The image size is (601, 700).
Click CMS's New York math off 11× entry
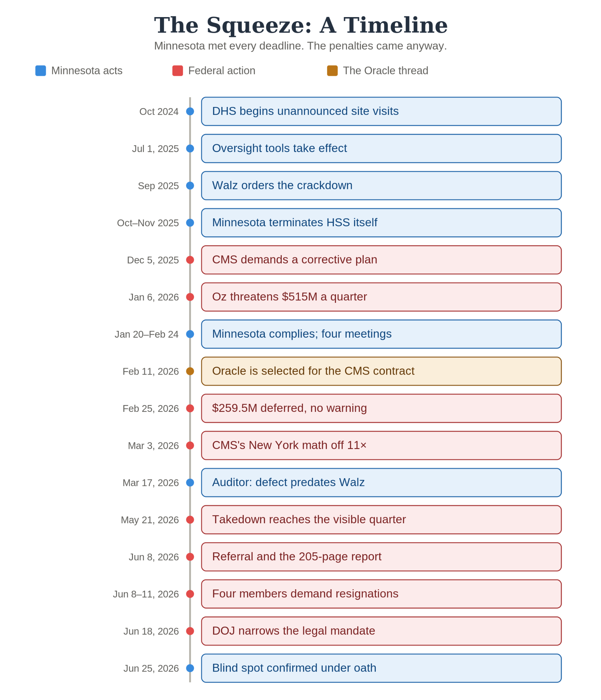381,445
